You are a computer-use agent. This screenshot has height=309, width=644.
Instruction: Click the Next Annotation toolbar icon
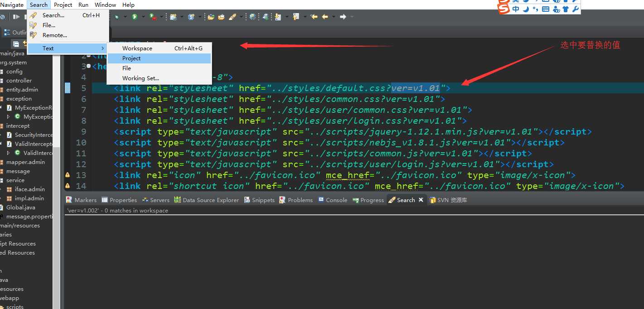[277, 17]
